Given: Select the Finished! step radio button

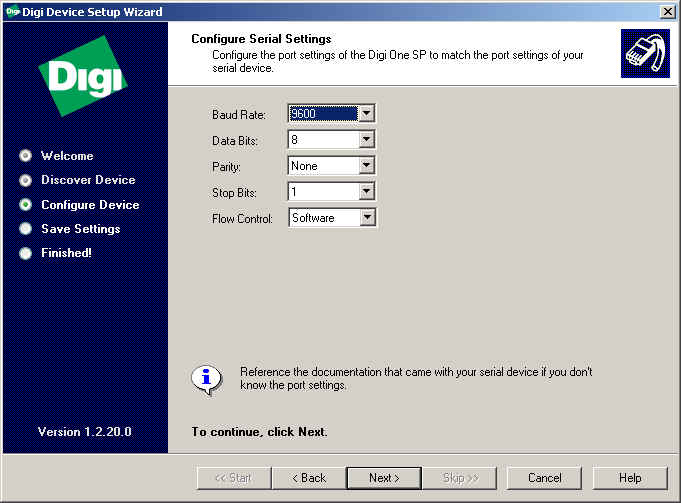Looking at the screenshot, I should point(26,253).
